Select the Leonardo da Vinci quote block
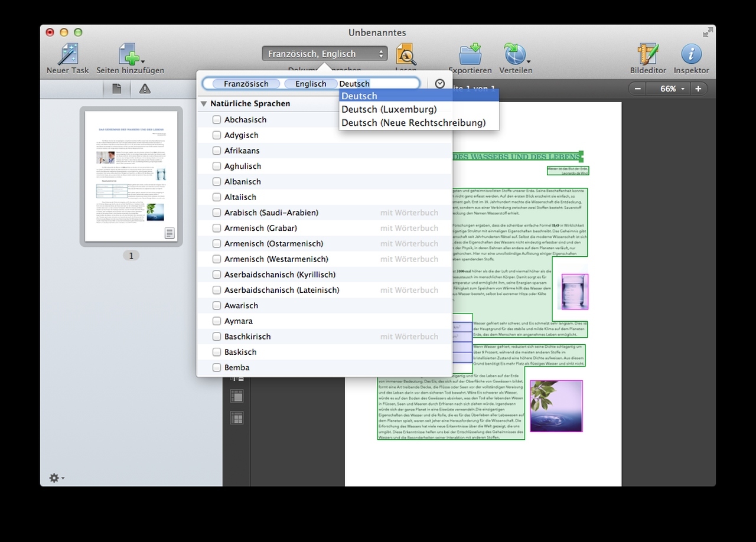Viewport: 756px width, 542px height. [568, 171]
